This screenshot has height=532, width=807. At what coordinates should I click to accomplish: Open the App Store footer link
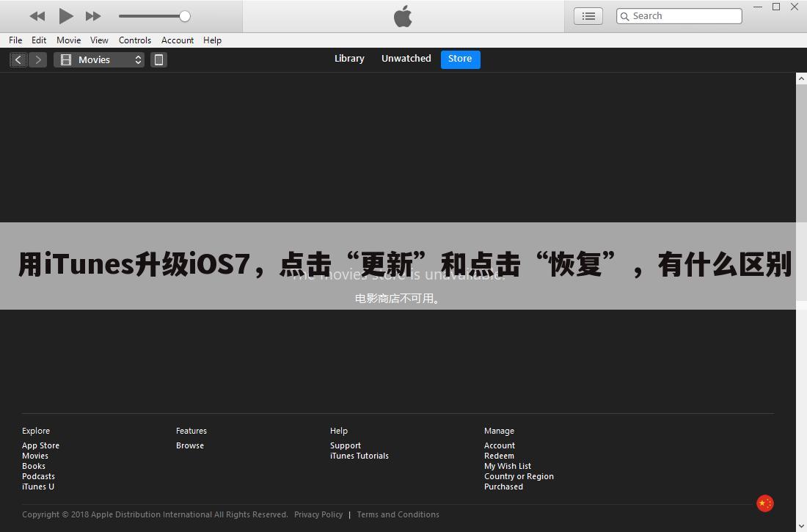40,445
